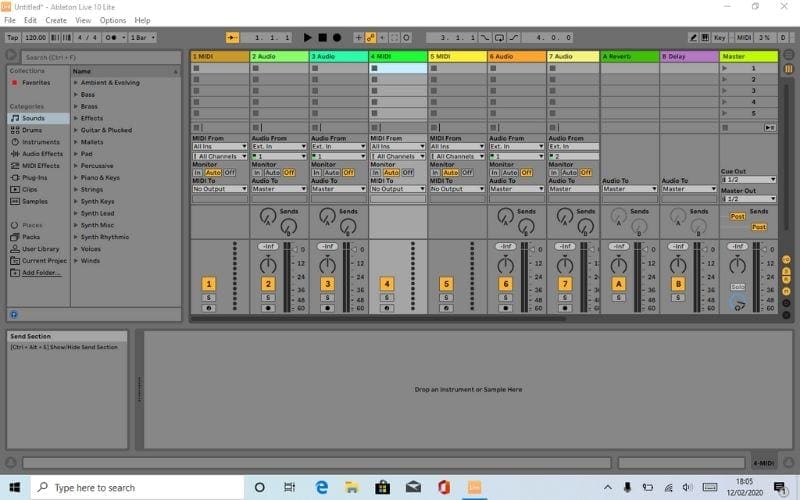Solo track 6 Audio with S button
The height and width of the screenshot is (500, 800).
point(506,298)
